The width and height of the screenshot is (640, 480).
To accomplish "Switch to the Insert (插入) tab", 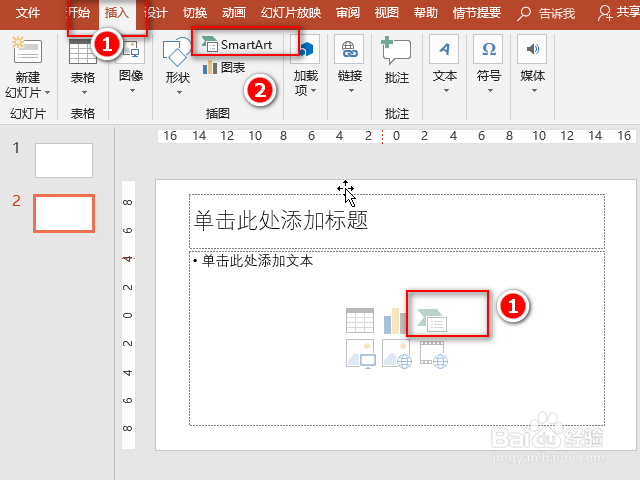I will click(116, 13).
